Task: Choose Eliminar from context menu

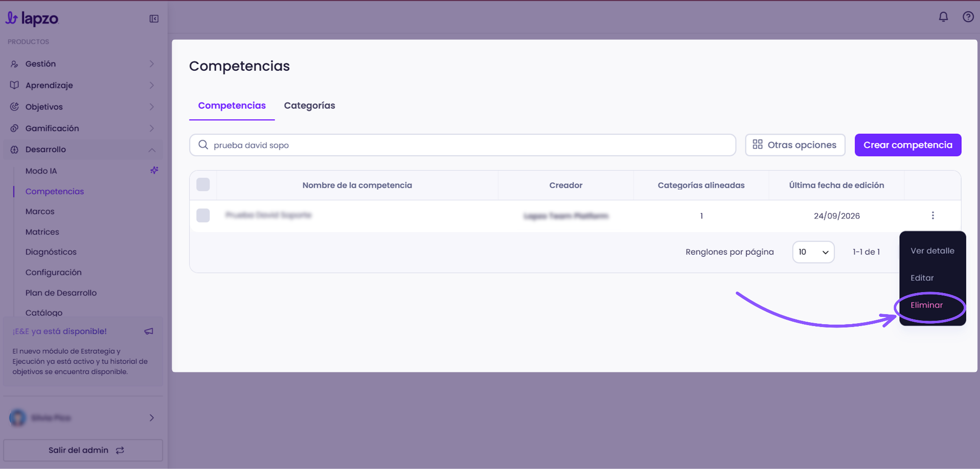Action: [x=926, y=305]
